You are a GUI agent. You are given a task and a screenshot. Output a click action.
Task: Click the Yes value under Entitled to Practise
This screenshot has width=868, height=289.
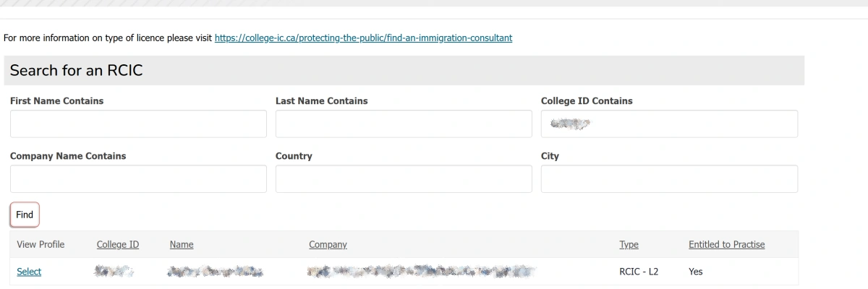click(696, 272)
